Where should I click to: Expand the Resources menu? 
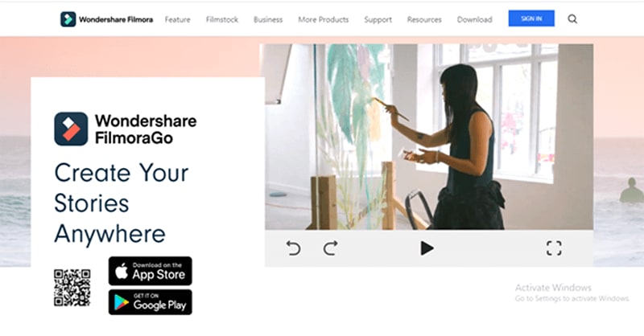[x=424, y=19]
